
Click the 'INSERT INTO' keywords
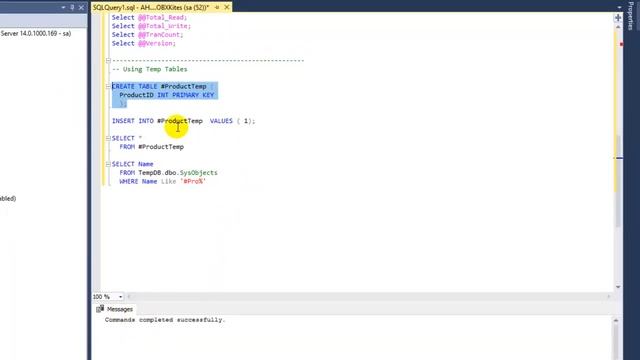(x=133, y=121)
